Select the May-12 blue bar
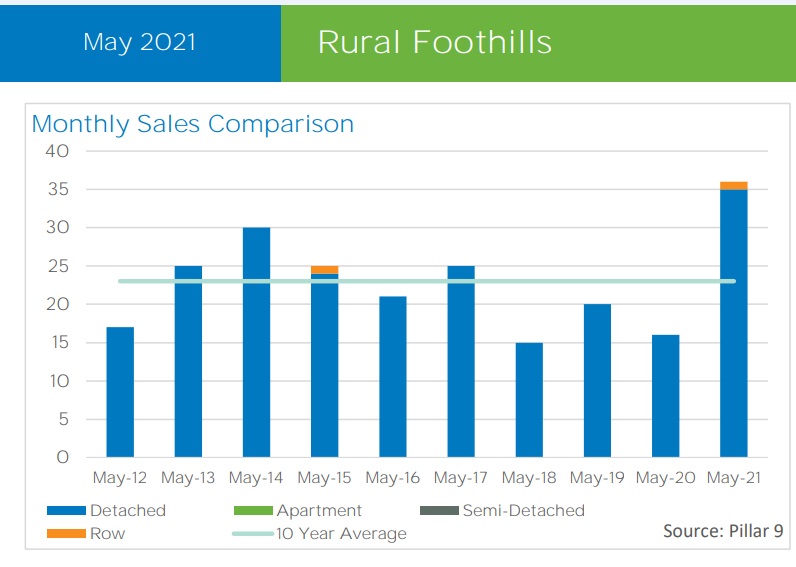The width and height of the screenshot is (796, 567). (120, 392)
